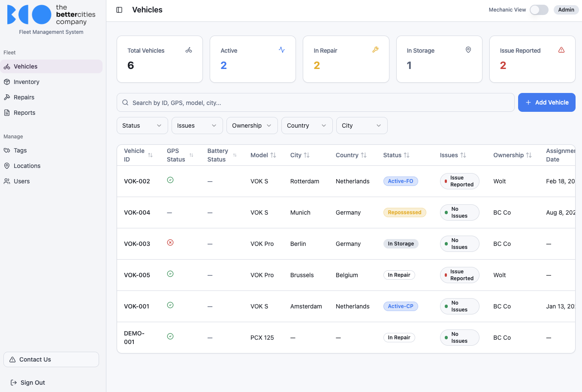The height and width of the screenshot is (392, 582).
Task: Click the In Repair wrench icon
Action: 375,50
